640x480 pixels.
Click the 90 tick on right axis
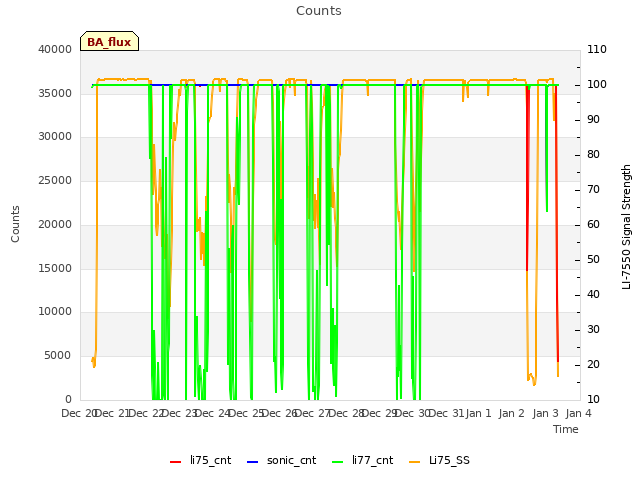593,120
